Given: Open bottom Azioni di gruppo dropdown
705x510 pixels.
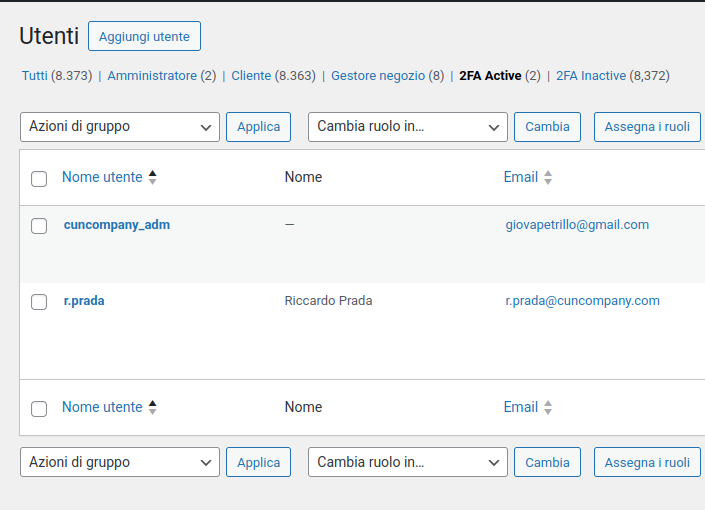Looking at the screenshot, I should pyautogui.click(x=120, y=462).
